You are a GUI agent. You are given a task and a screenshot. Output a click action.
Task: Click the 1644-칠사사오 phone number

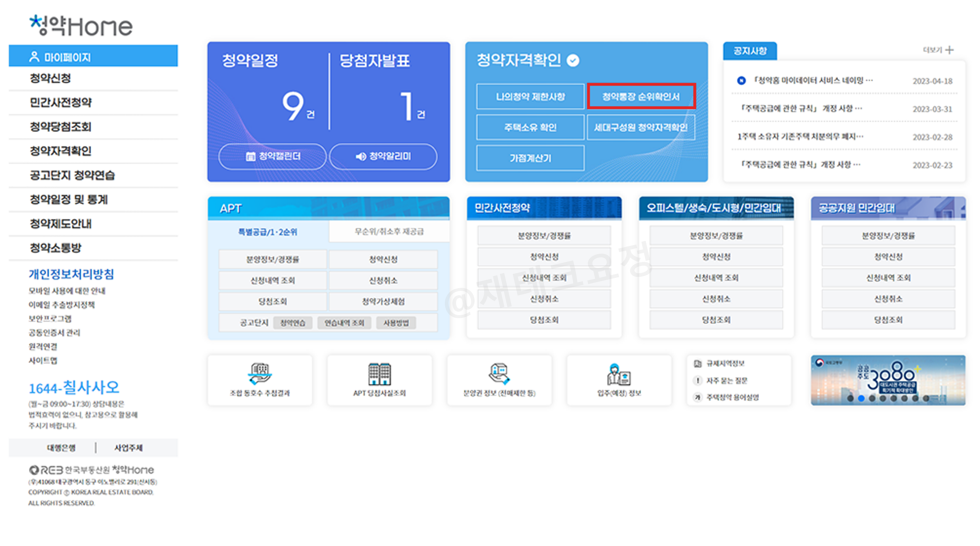pyautogui.click(x=74, y=388)
